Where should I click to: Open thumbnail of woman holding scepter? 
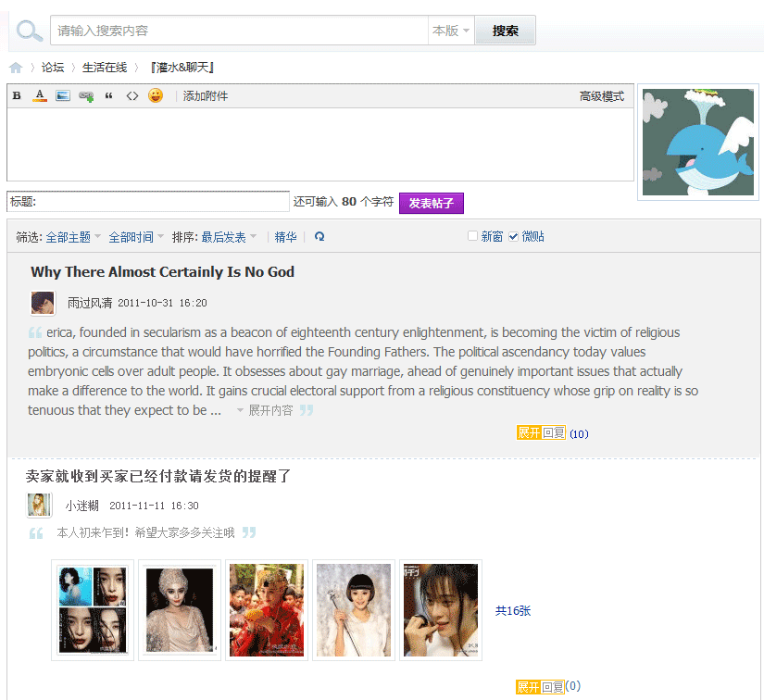354,610
